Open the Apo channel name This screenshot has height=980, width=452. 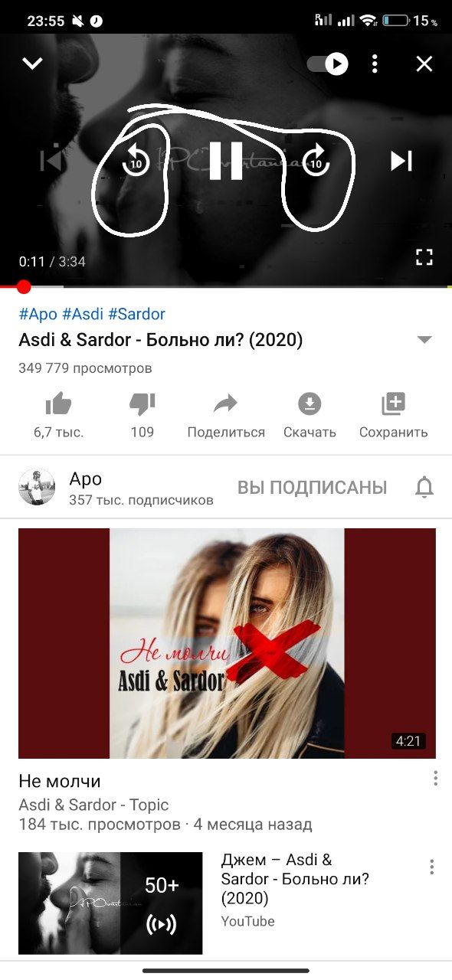tap(85, 479)
